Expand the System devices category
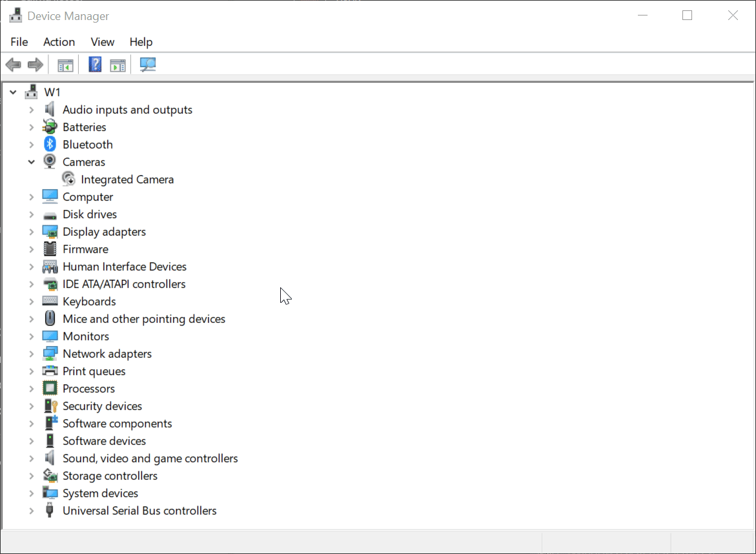The height and width of the screenshot is (554, 756). tap(32, 493)
